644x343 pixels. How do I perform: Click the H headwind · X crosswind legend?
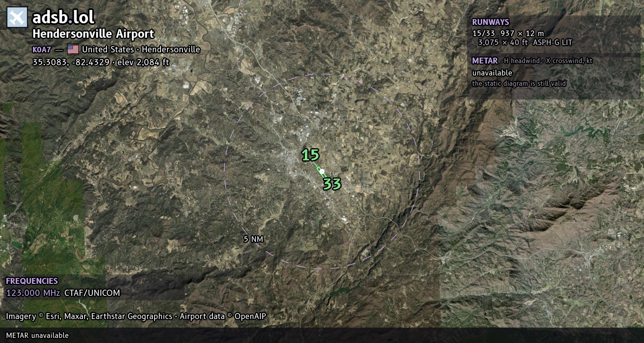548,61
